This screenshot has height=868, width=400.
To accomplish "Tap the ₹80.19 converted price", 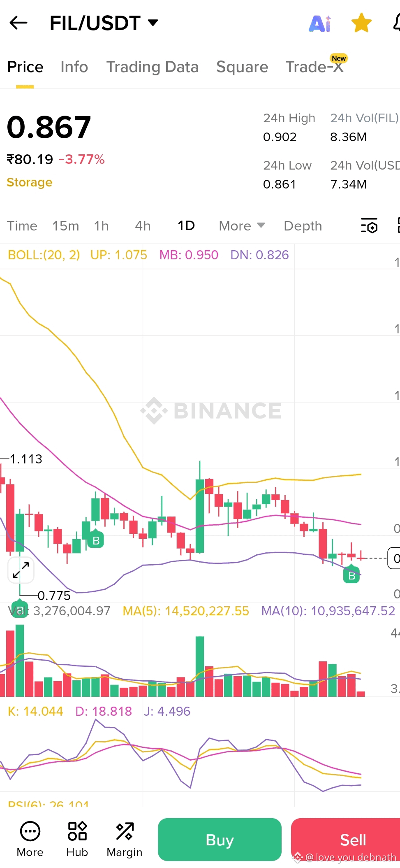I will click(x=30, y=159).
